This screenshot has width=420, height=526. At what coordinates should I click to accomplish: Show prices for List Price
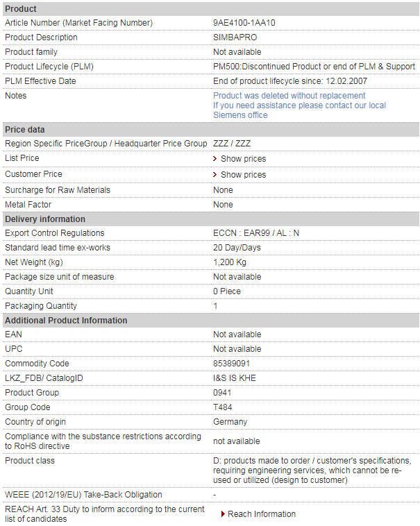click(x=243, y=159)
